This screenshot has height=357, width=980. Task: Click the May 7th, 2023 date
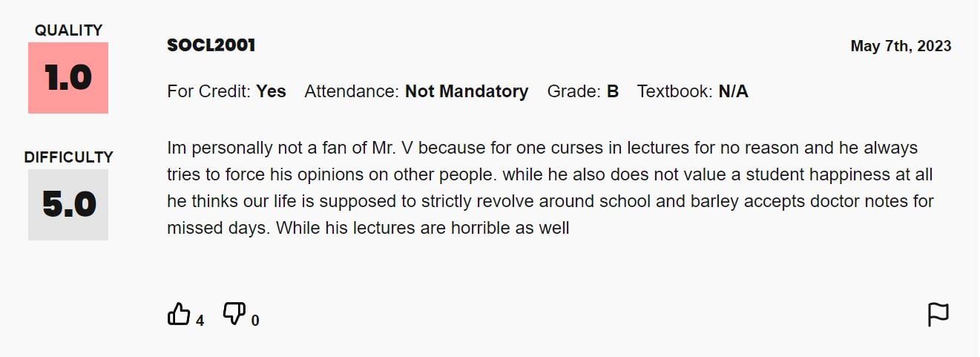901,46
